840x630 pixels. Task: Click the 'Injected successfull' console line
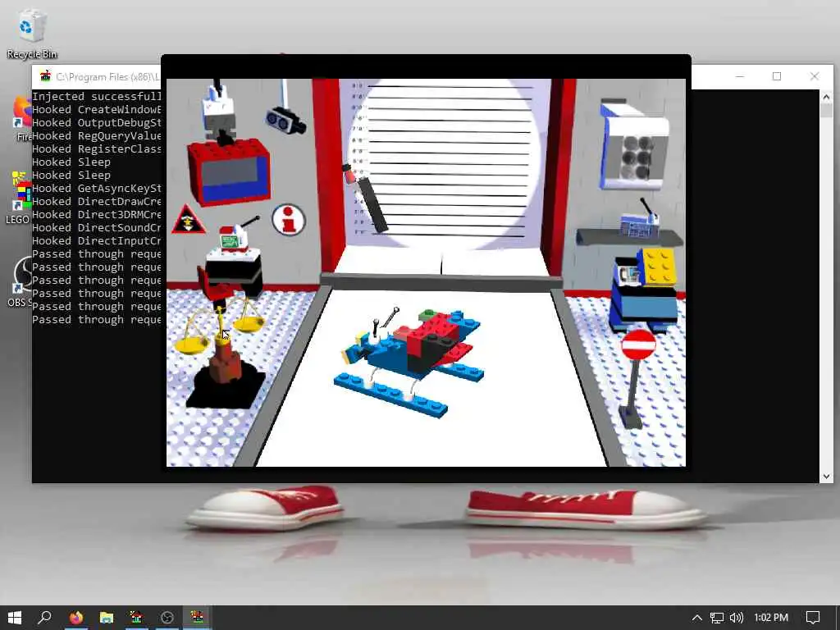97,97
